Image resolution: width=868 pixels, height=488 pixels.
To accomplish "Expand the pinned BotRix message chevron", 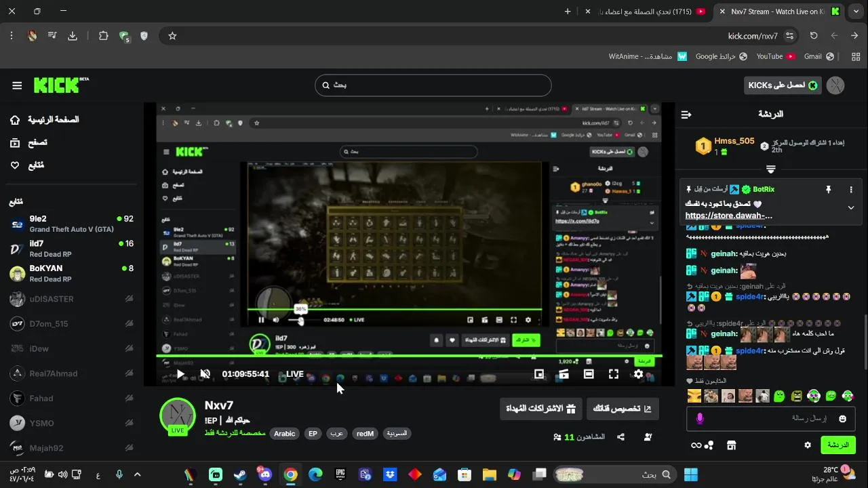I will 851,207.
